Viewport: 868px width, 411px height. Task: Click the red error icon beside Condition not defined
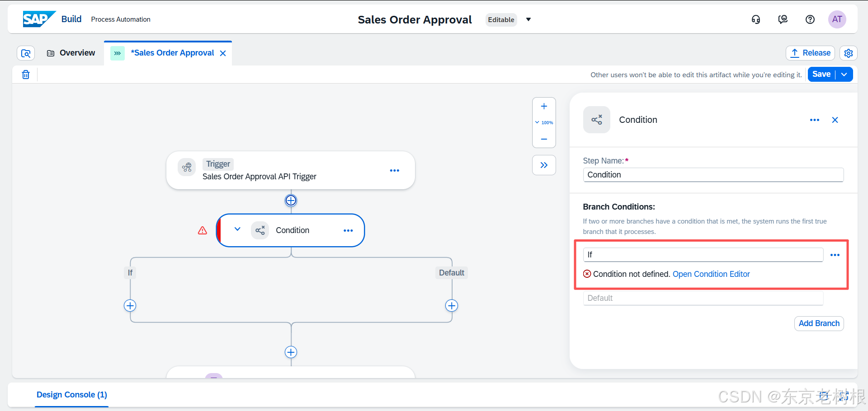(587, 274)
